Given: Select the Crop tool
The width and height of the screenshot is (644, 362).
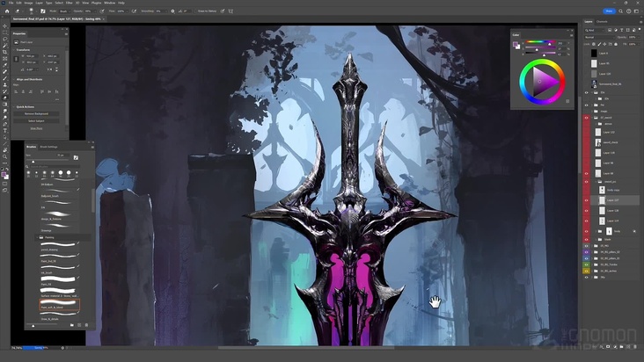Looking at the screenshot, I should 5,52.
